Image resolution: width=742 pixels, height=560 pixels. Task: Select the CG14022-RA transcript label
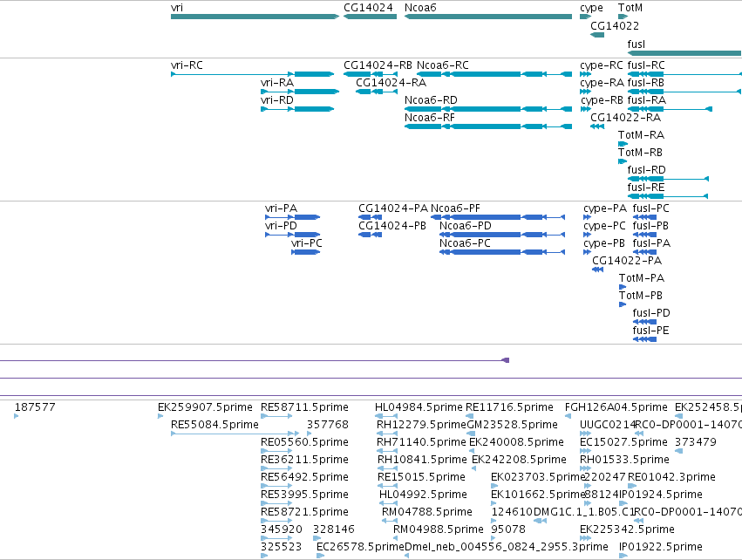tap(625, 118)
